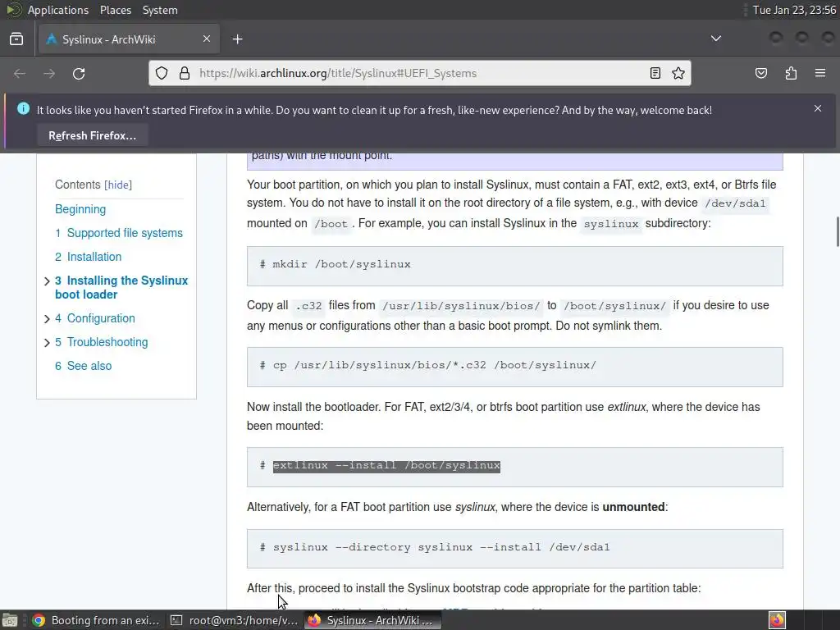Viewport: 840px width, 630px height.
Task: Go to Configuration section in contents
Action: click(95, 318)
